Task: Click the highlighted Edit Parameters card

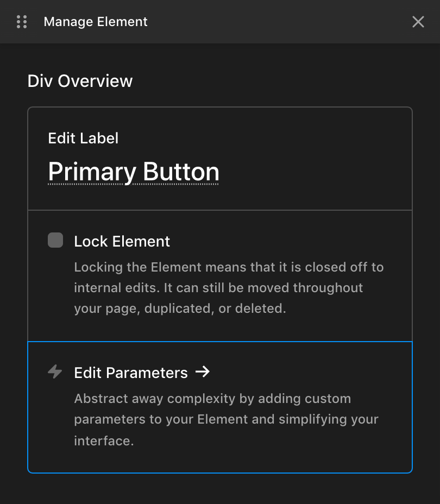Action: [x=220, y=406]
